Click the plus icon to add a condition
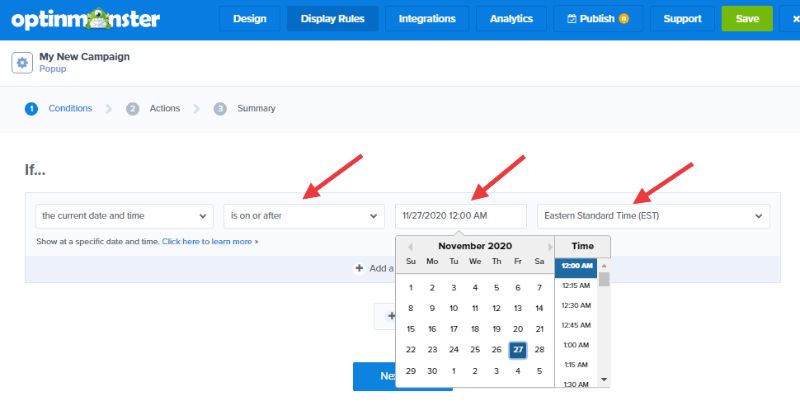 point(359,268)
